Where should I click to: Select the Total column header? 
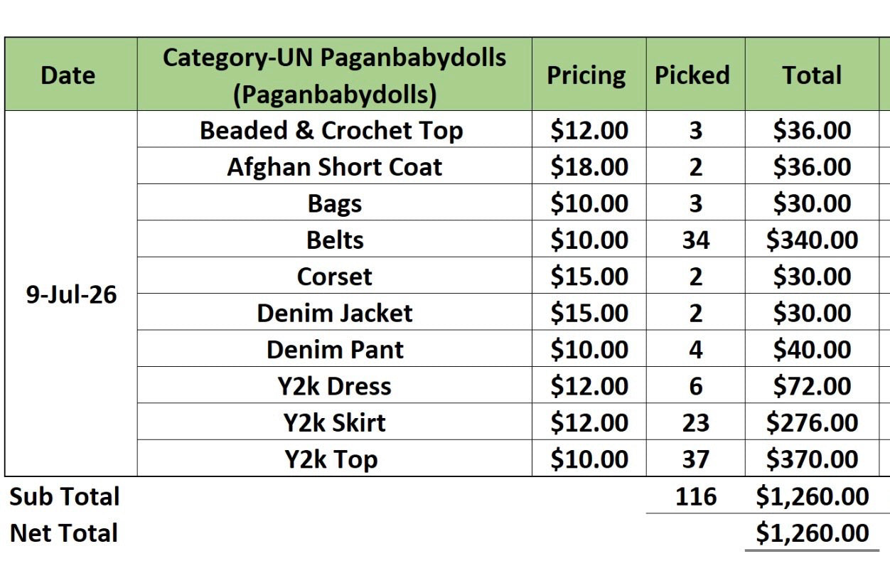click(x=812, y=75)
